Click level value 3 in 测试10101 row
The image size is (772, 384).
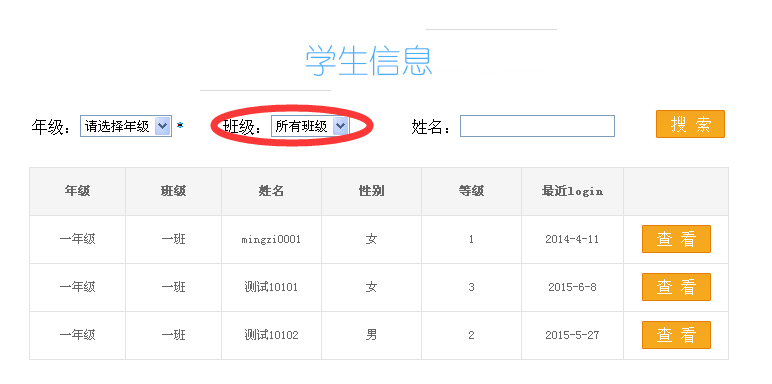[471, 287]
